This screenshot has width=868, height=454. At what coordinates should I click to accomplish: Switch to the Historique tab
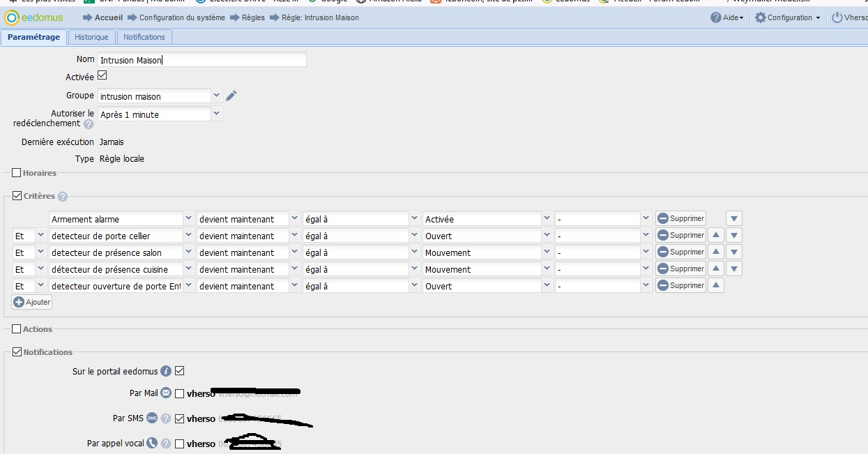tap(92, 37)
